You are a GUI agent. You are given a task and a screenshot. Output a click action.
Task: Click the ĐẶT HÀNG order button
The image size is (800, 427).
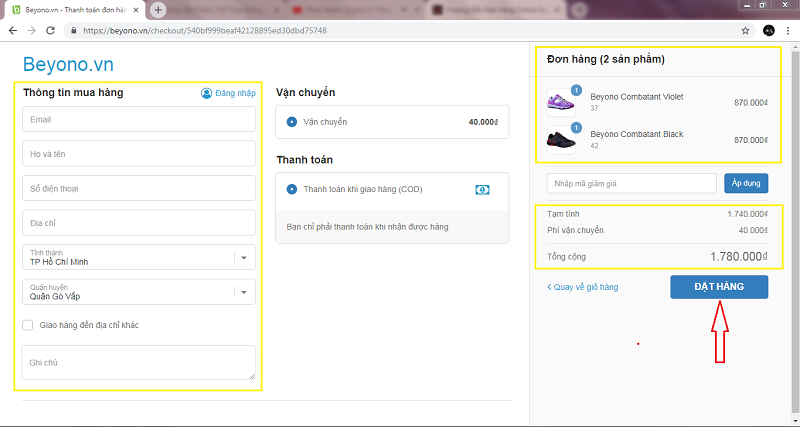(719, 287)
